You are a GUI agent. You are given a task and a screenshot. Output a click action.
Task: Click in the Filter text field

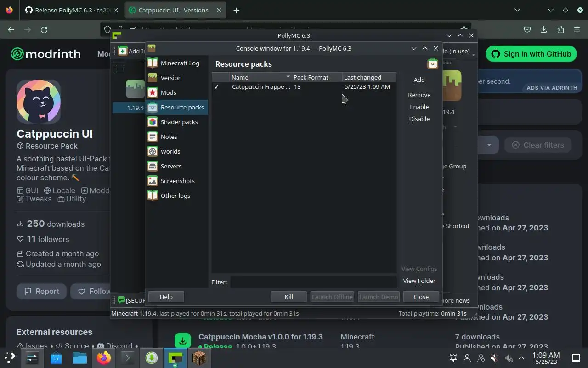pyautogui.click(x=313, y=282)
